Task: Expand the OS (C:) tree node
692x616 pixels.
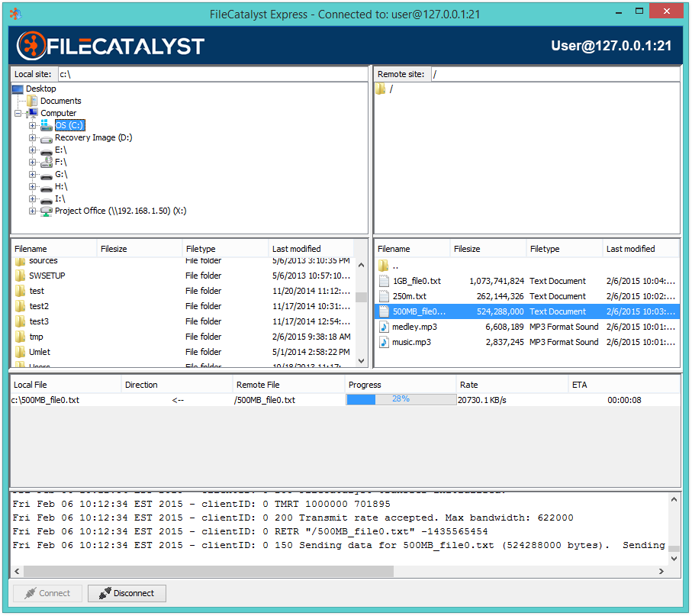Action: tap(32, 126)
